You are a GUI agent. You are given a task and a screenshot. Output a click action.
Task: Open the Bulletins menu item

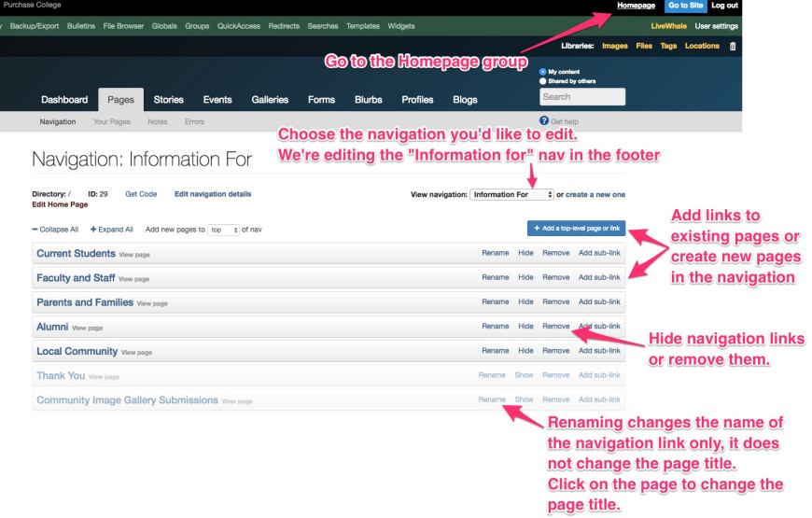(81, 26)
